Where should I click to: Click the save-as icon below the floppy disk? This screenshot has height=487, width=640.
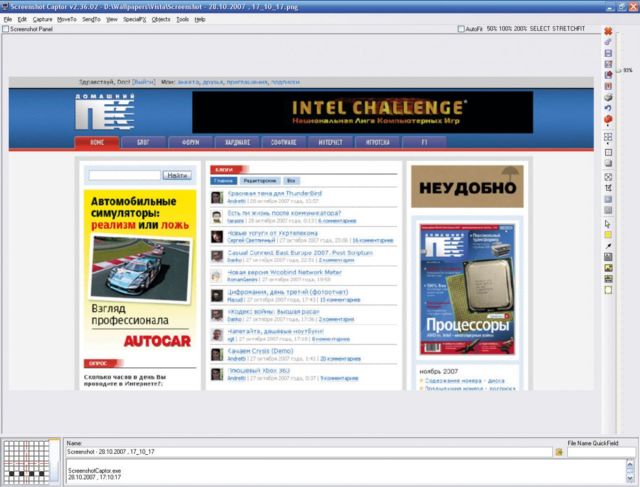coord(608,64)
